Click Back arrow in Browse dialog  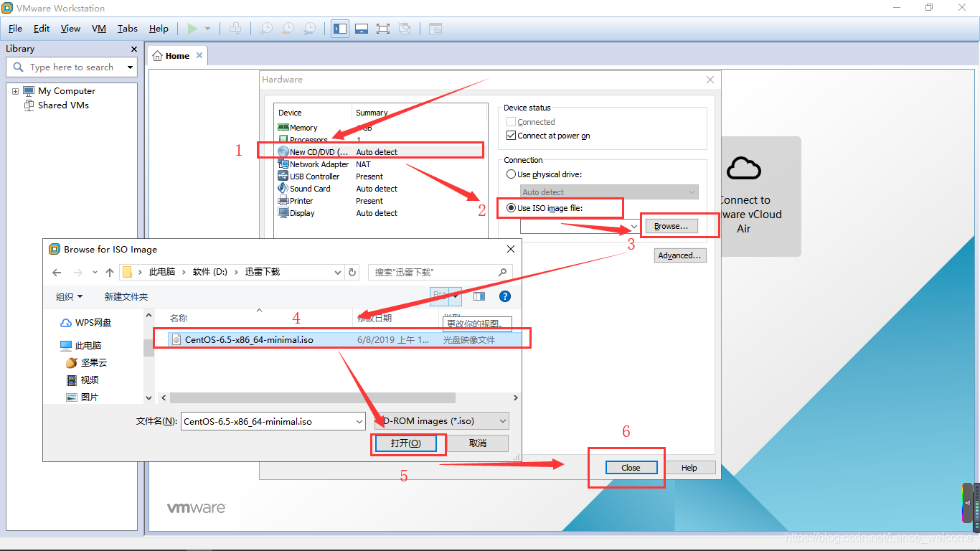pyautogui.click(x=57, y=273)
